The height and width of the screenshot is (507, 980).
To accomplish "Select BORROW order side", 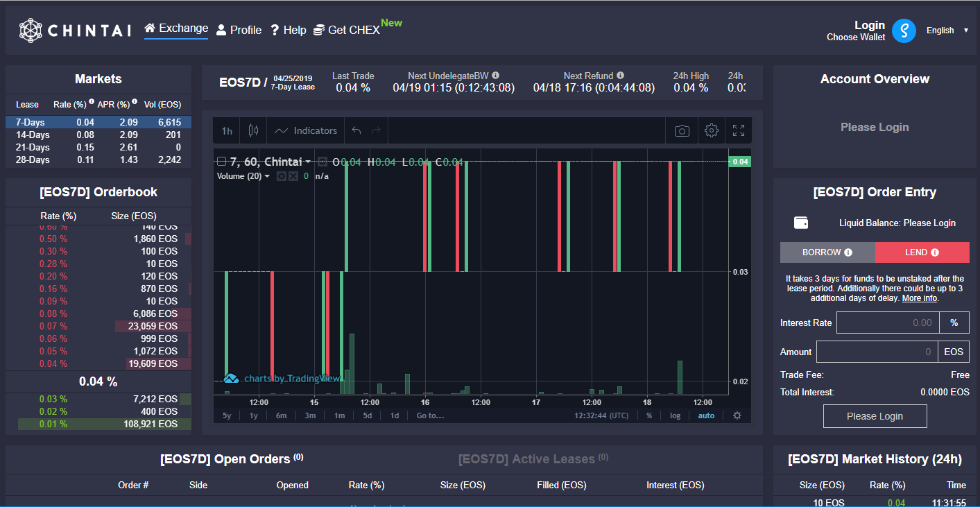I will click(x=827, y=252).
